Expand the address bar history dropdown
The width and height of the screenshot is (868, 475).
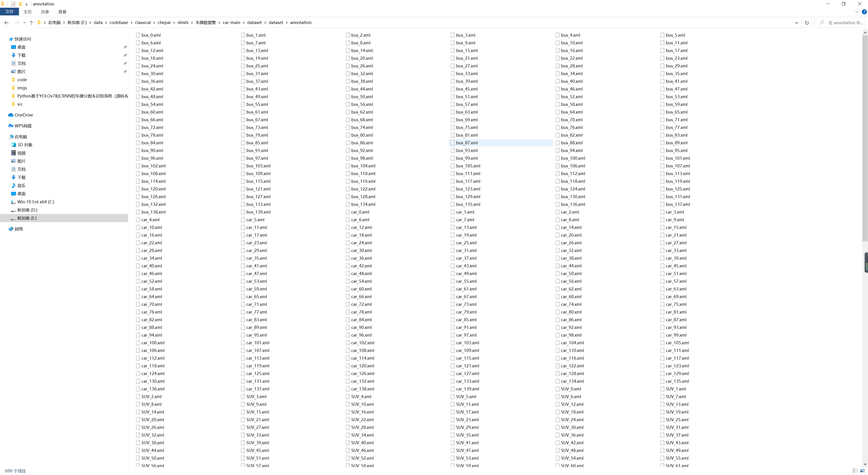[x=796, y=23]
